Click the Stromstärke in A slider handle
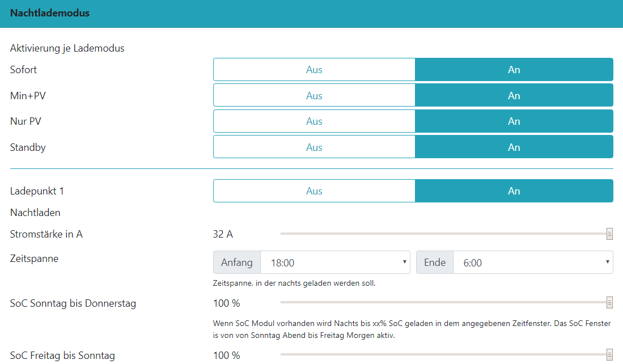Viewport: 623px width, 364px height. coord(609,234)
